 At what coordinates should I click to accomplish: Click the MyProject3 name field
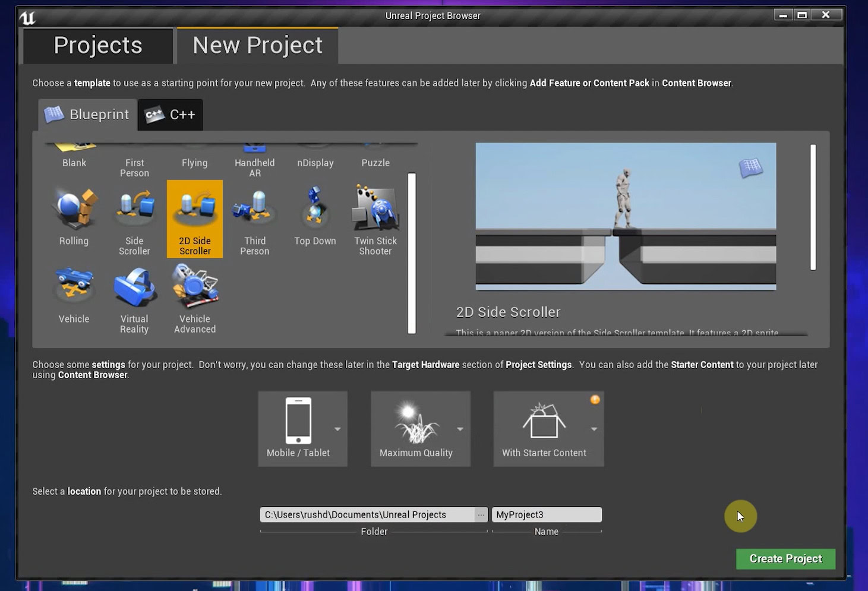pos(546,514)
